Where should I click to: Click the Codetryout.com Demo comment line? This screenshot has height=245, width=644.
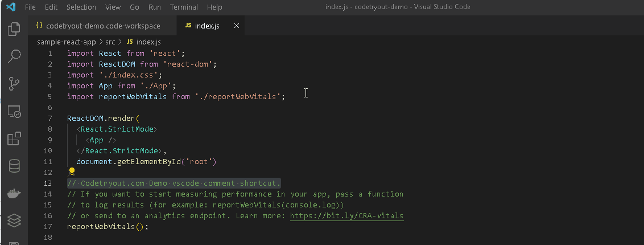[x=174, y=183]
